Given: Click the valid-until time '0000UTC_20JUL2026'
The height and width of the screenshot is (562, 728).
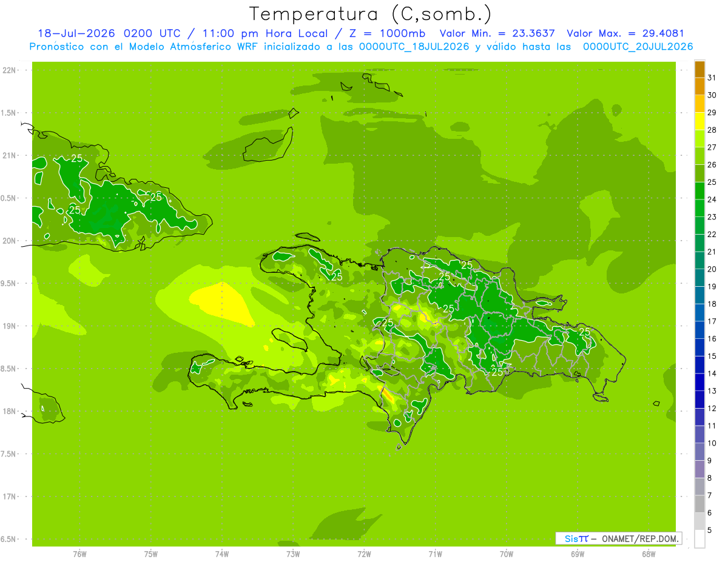Looking at the screenshot, I should [x=638, y=47].
